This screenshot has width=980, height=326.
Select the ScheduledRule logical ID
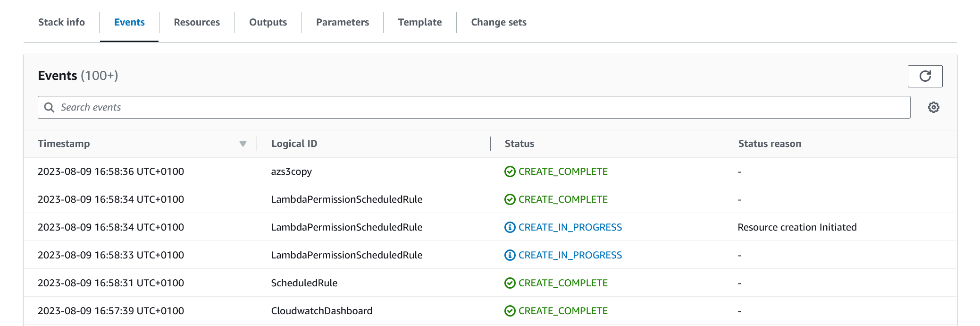[304, 283]
